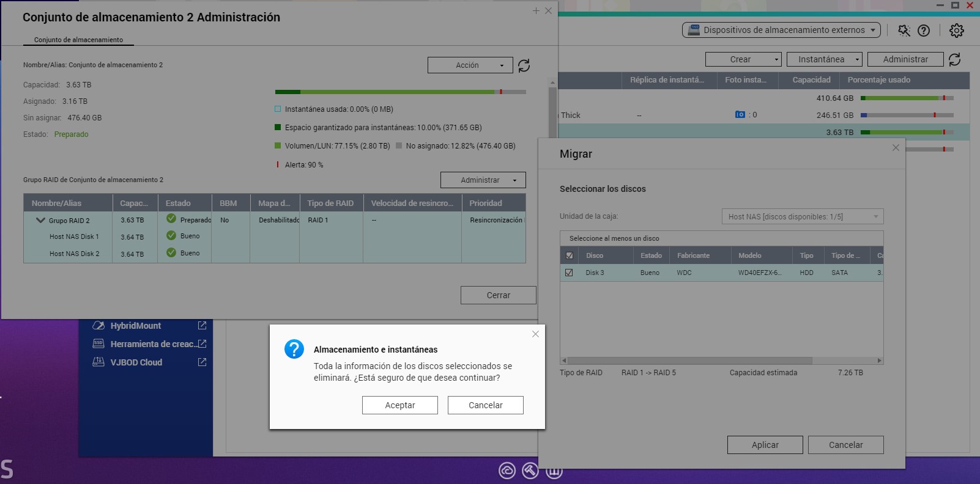Screen dimensions: 980x484
Task: Open the Dispositivos de almacenamiento externos dropdown
Action: coord(781,30)
